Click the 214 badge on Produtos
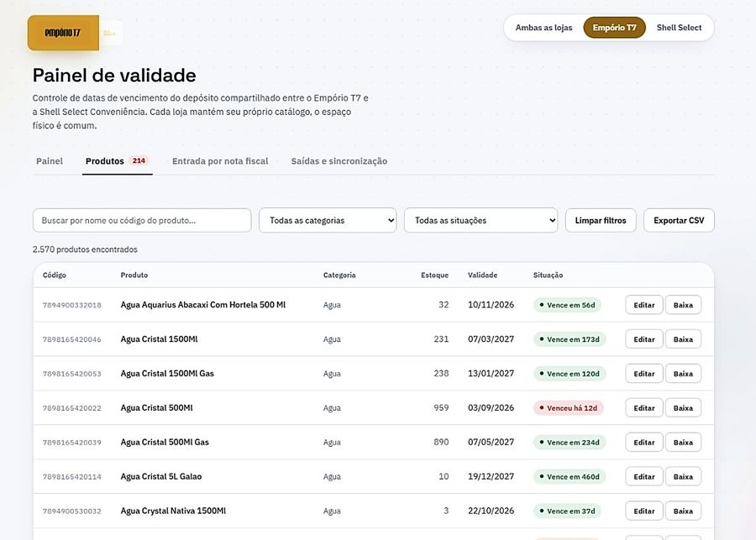This screenshot has width=756, height=540. (x=139, y=160)
